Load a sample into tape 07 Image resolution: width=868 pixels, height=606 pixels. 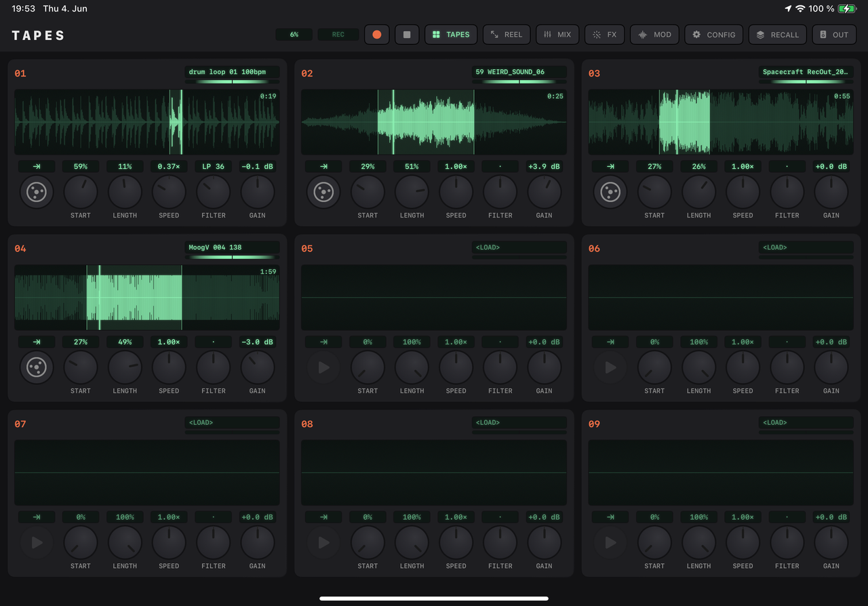232,422
